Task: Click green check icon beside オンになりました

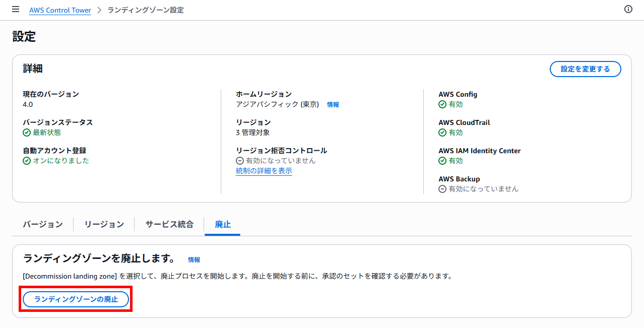Action: pyautogui.click(x=27, y=161)
